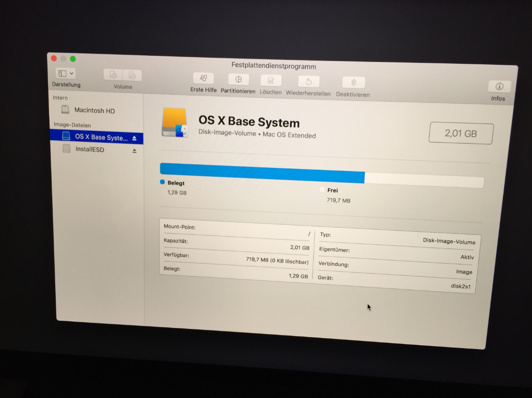Click the 2,01 GB capacity box
The width and height of the screenshot is (532, 398).
(x=461, y=133)
